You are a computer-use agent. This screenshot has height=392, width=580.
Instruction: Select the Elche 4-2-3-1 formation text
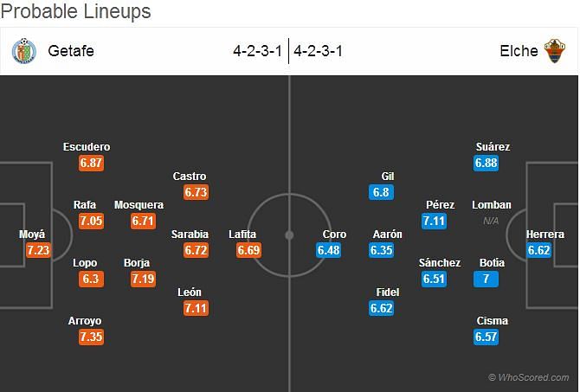[x=318, y=51]
